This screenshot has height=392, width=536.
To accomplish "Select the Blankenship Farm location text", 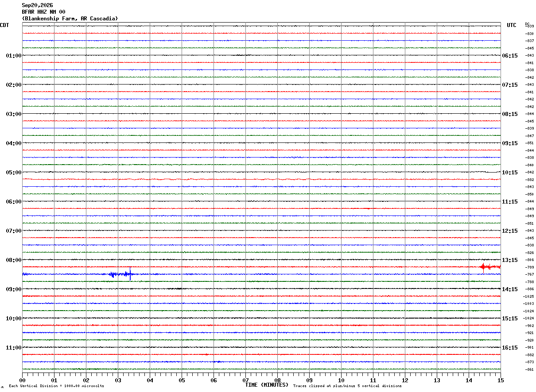I will (70, 19).
